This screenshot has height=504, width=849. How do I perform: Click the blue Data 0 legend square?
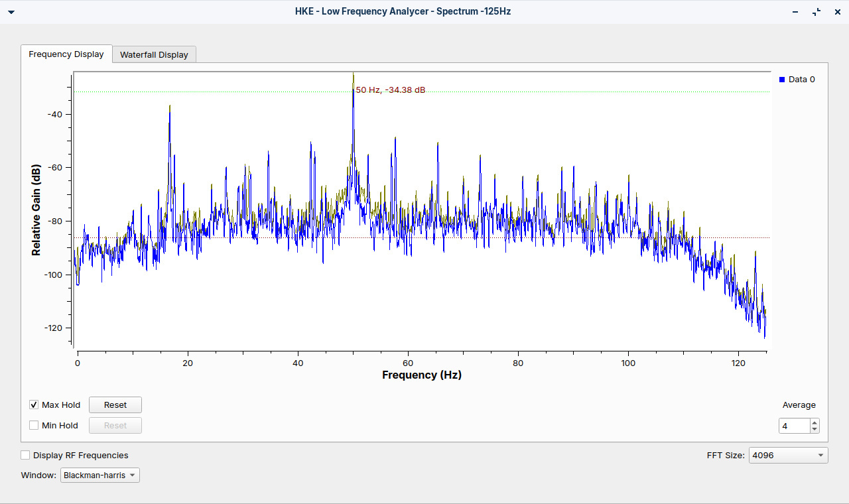781,80
